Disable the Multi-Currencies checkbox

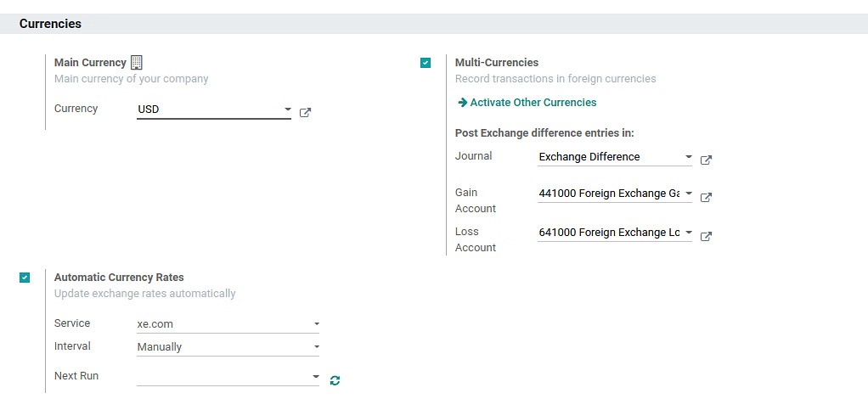pos(426,63)
